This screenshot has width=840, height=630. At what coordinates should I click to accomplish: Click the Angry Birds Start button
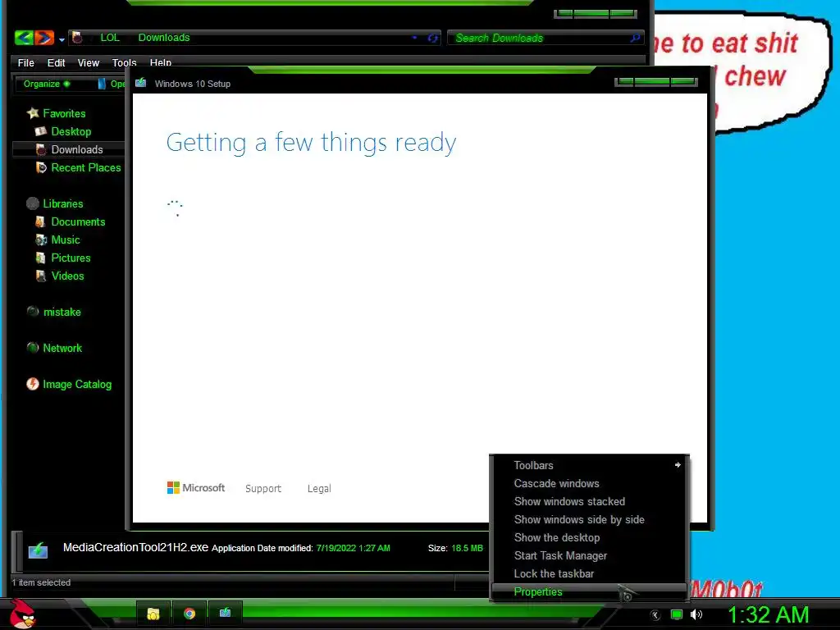coord(22,614)
